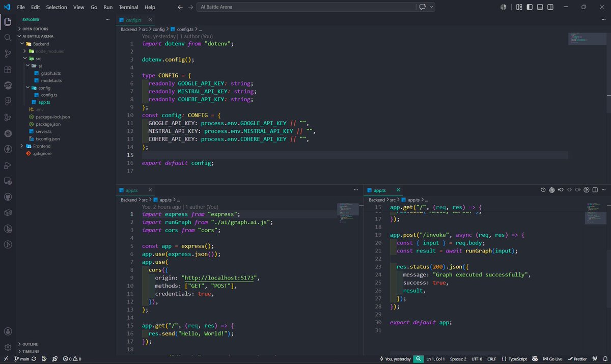Click the config.ts editor minimap
The width and height of the screenshot is (611, 364).
click(588, 38)
